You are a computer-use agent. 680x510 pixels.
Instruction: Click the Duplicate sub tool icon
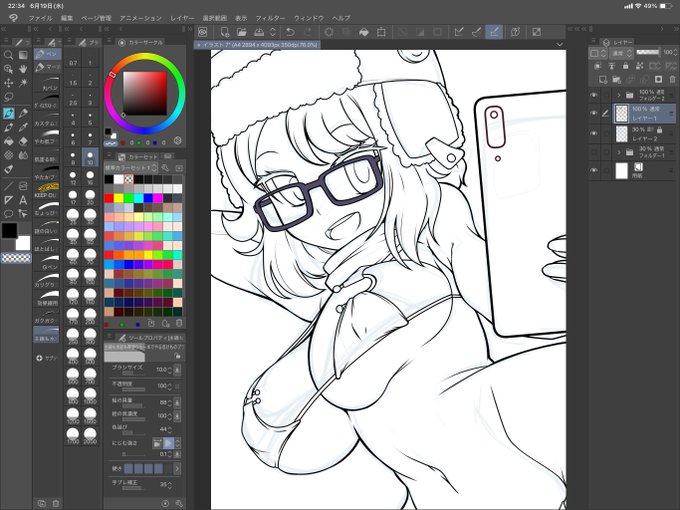[x=42, y=503]
